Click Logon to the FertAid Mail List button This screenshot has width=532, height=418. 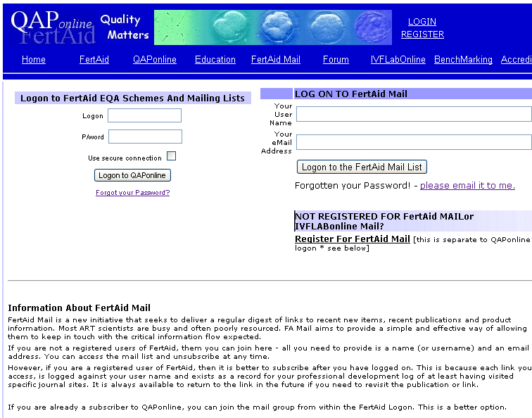(x=362, y=167)
